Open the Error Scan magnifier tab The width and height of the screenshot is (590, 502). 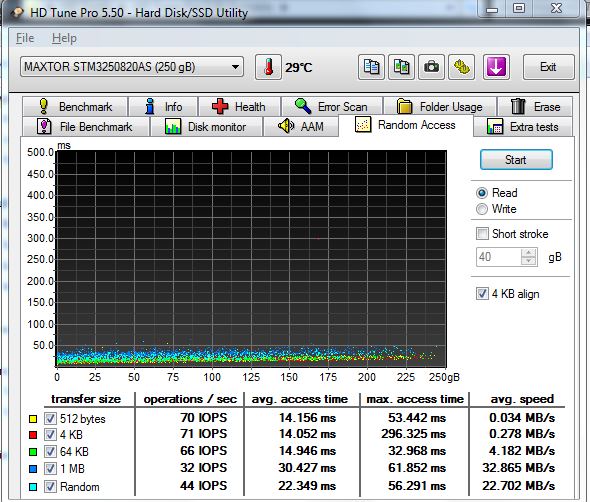point(332,107)
